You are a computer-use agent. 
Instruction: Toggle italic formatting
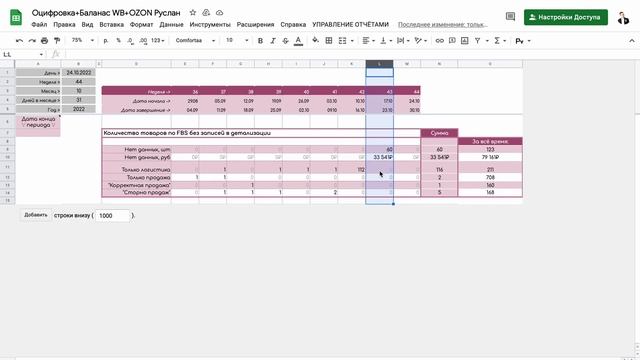pyautogui.click(x=273, y=40)
